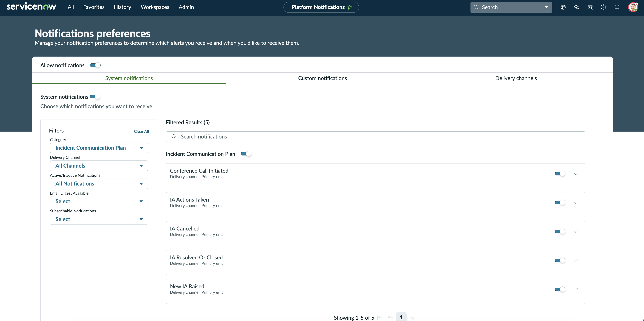Open the search scope dropdown arrow
Image resolution: width=644 pixels, height=321 pixels.
(x=547, y=7)
